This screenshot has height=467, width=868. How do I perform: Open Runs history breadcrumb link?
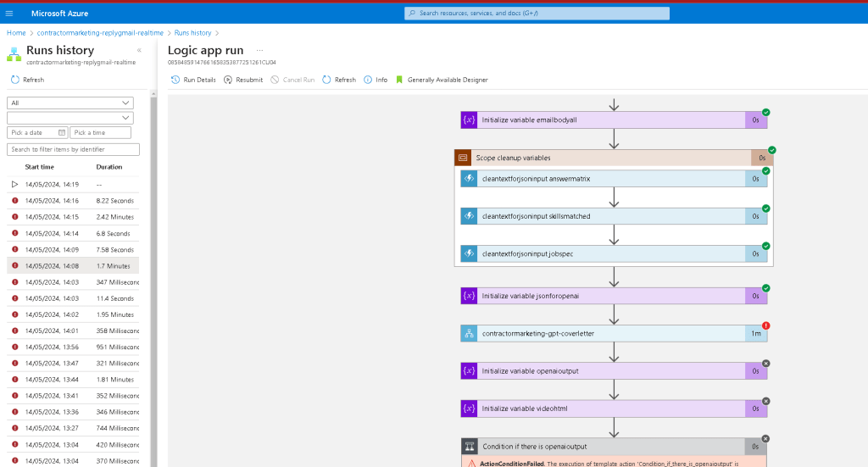point(192,33)
